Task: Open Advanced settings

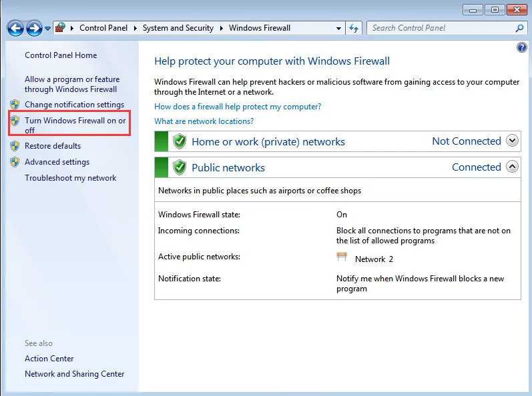Action: (57, 162)
